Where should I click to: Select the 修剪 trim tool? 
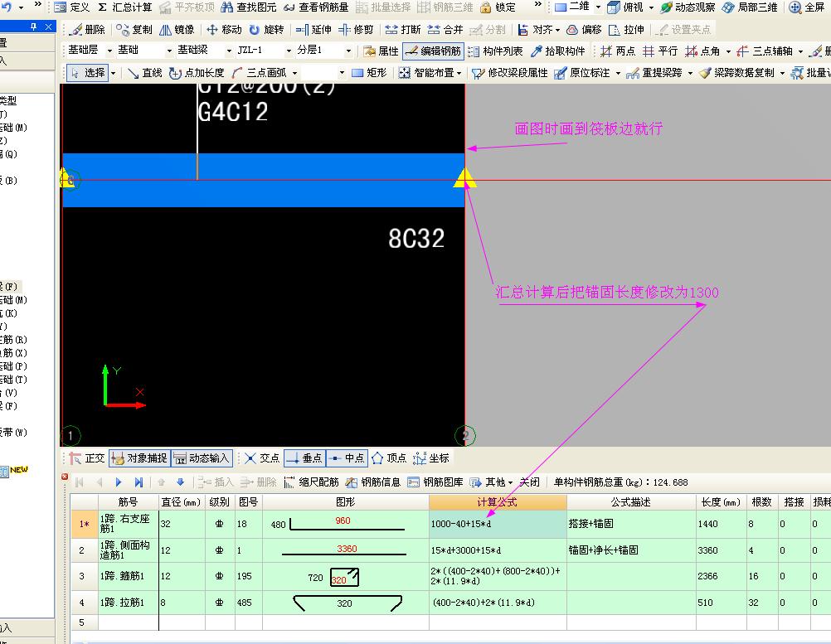pyautogui.click(x=356, y=30)
